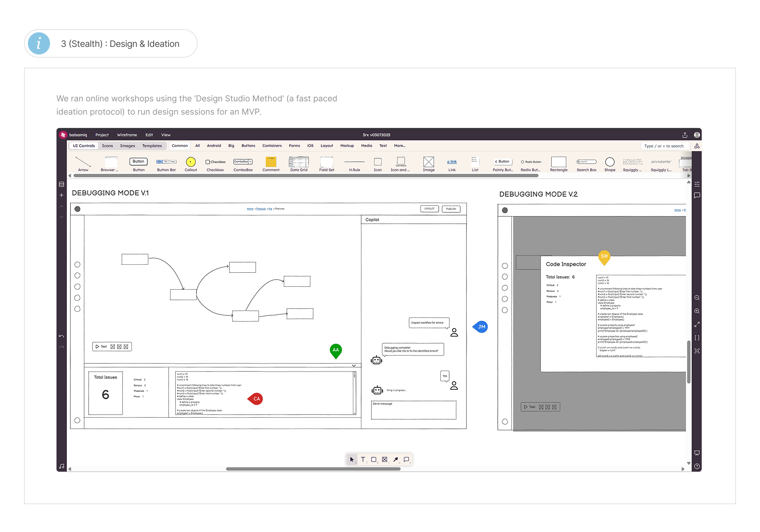Insert the Radio Button control from library
760x532 pixels.
[531, 164]
